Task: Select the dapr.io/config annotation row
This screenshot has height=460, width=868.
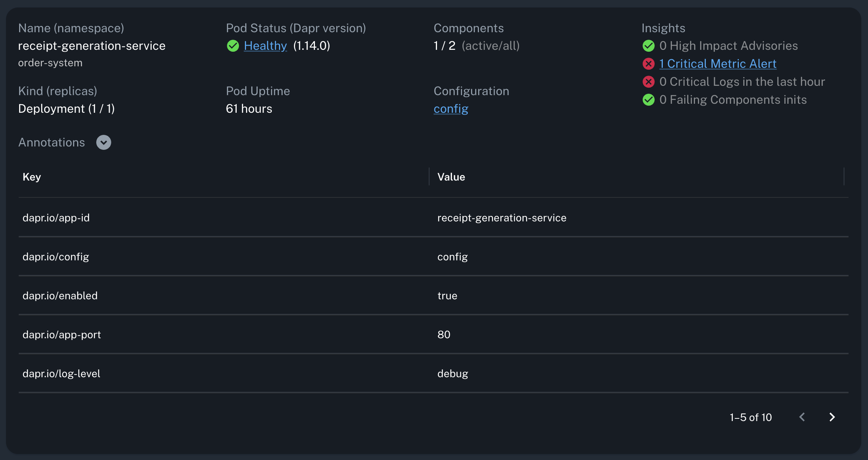Action: pos(56,257)
